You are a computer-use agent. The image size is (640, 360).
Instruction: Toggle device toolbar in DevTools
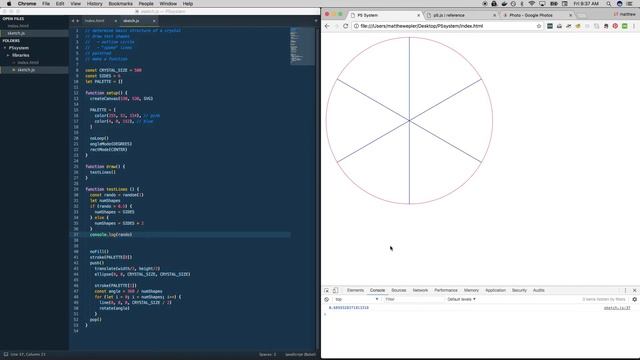(335, 290)
